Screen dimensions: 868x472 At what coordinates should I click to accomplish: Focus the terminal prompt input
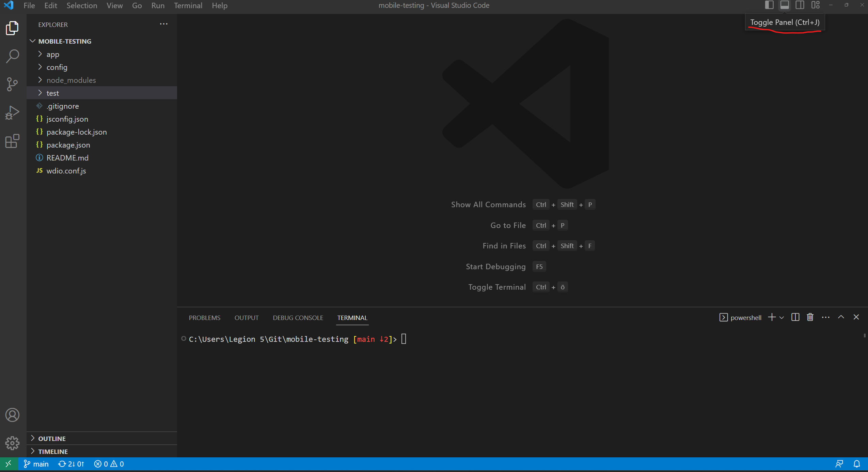click(x=404, y=339)
